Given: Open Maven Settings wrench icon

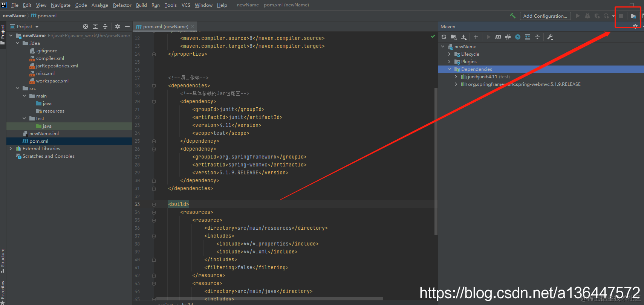Looking at the screenshot, I should [x=550, y=37].
